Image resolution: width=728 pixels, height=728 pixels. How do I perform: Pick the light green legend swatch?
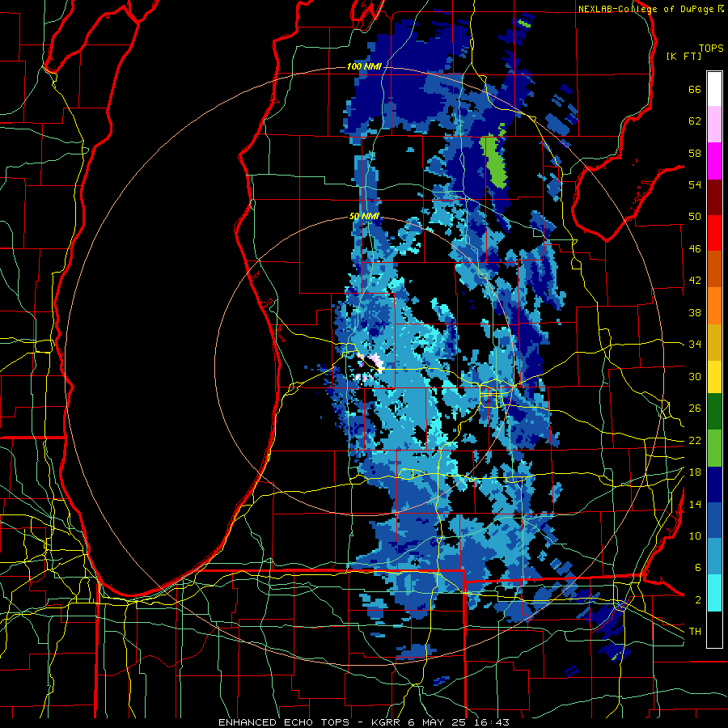tap(714, 448)
